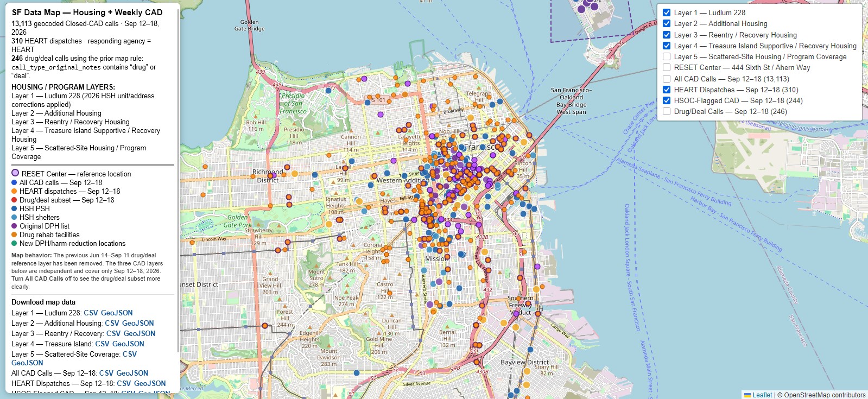Click the Golden Gate Bridge map label

coord(249,26)
